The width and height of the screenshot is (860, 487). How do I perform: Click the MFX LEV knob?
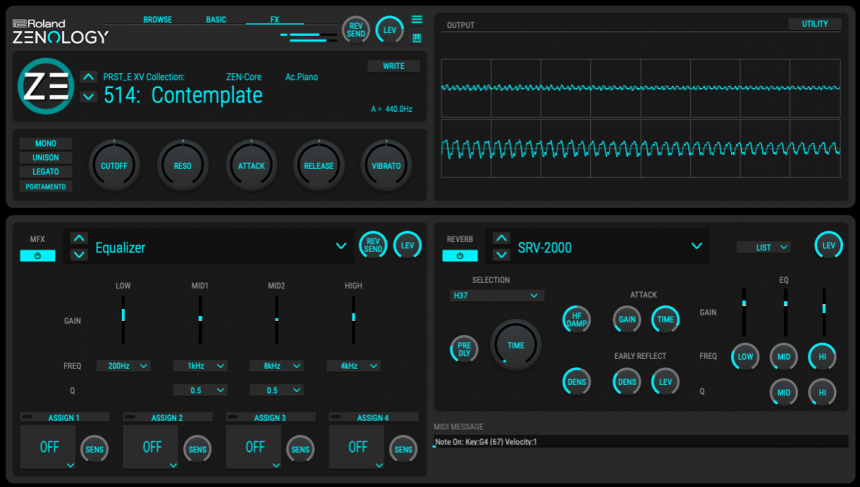click(x=408, y=245)
